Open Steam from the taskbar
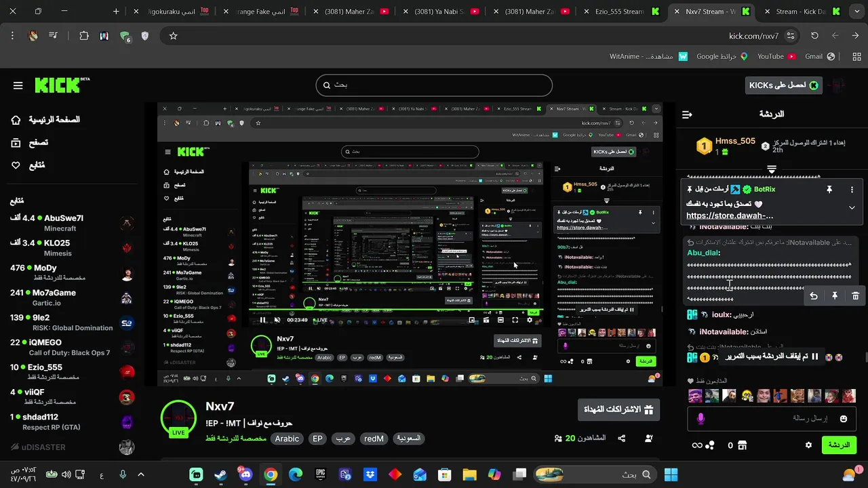Image resolution: width=868 pixels, height=488 pixels. click(221, 474)
